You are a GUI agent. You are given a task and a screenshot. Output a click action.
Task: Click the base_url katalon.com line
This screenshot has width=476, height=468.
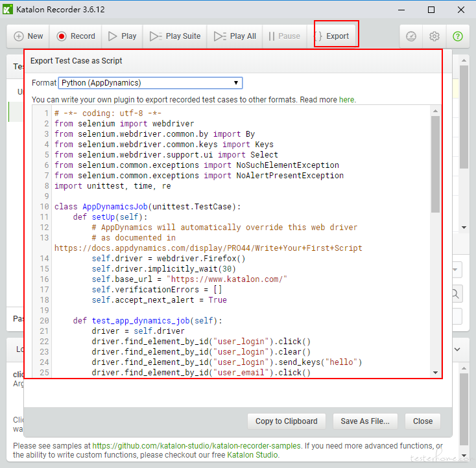189,279
